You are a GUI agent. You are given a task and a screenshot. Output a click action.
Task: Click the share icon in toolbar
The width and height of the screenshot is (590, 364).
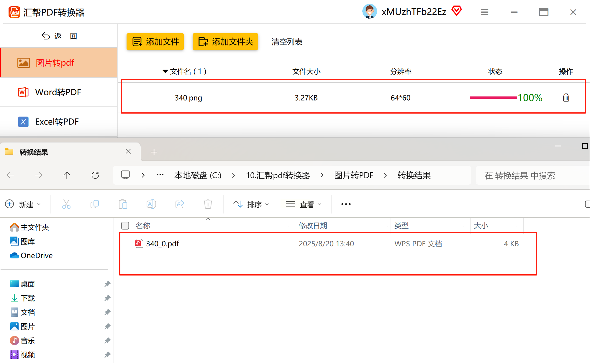point(180,204)
